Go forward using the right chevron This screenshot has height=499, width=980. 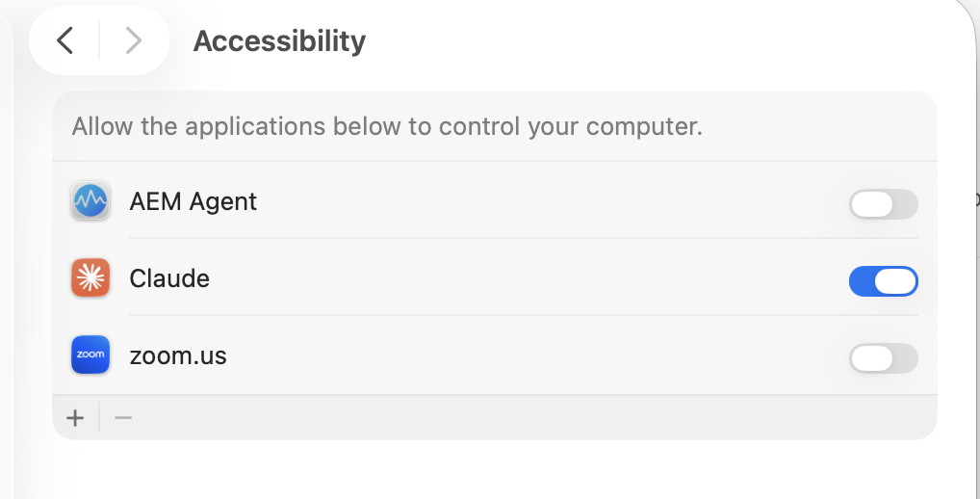click(x=133, y=40)
